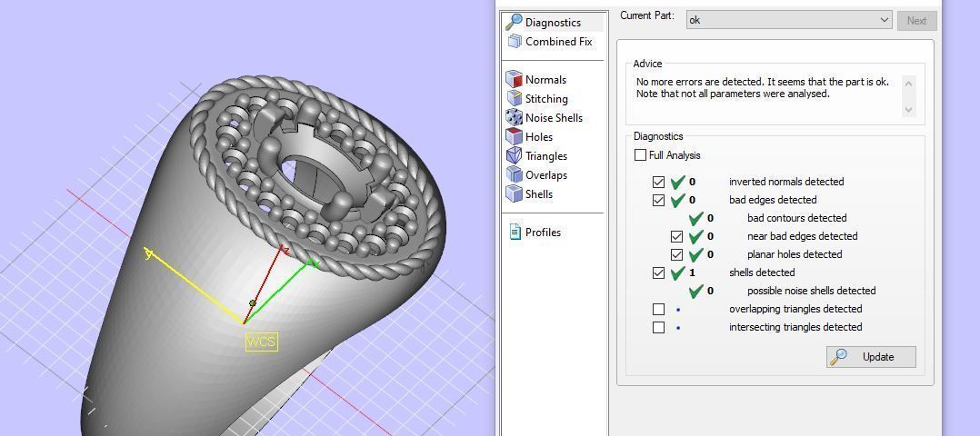
Task: Click the Shells icon
Action: coord(514,193)
